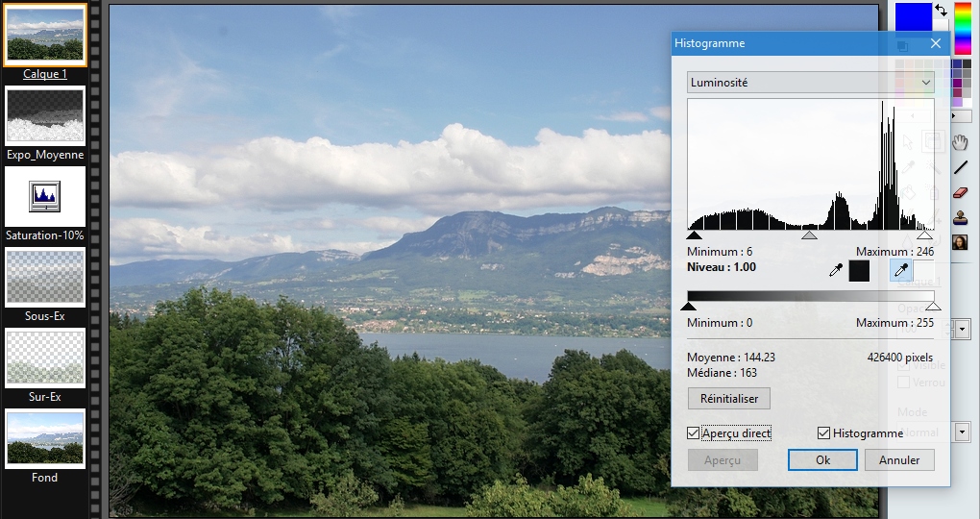Select the Fond background layer thumbnail
This screenshot has height=519, width=980.
45,438
